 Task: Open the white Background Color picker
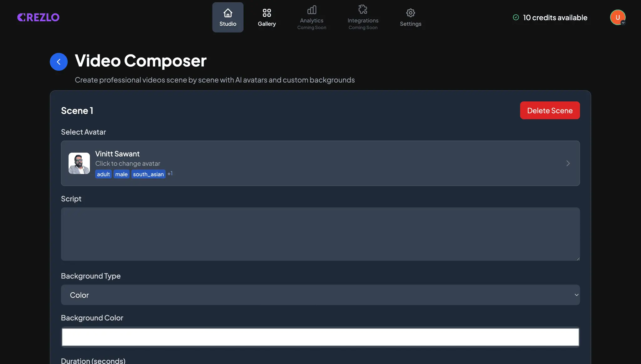pos(320,337)
